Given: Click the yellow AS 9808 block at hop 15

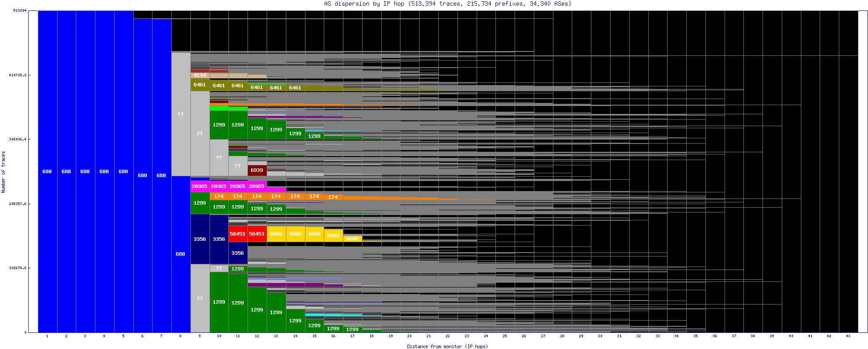Looking at the screenshot, I should point(314,234).
